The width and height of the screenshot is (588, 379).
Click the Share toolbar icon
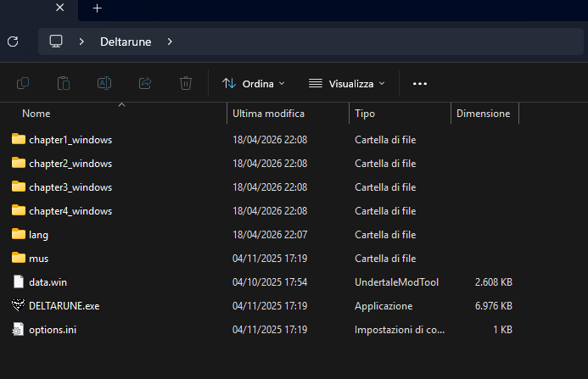click(145, 83)
